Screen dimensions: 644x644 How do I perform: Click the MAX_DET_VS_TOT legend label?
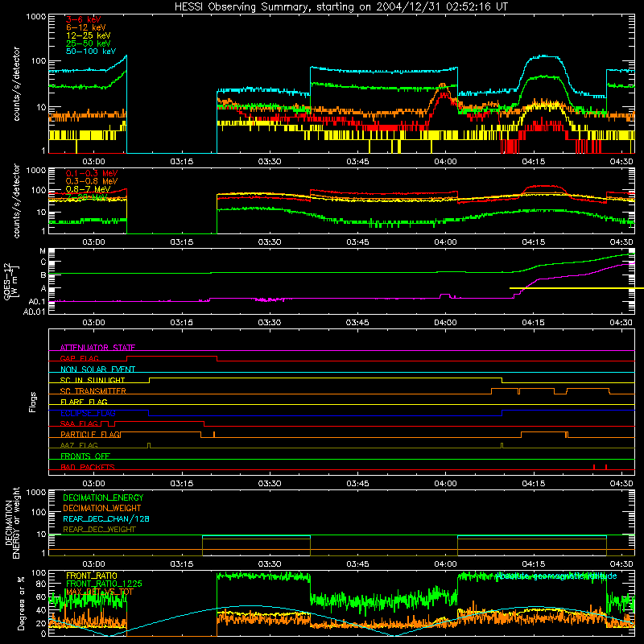(x=99, y=592)
